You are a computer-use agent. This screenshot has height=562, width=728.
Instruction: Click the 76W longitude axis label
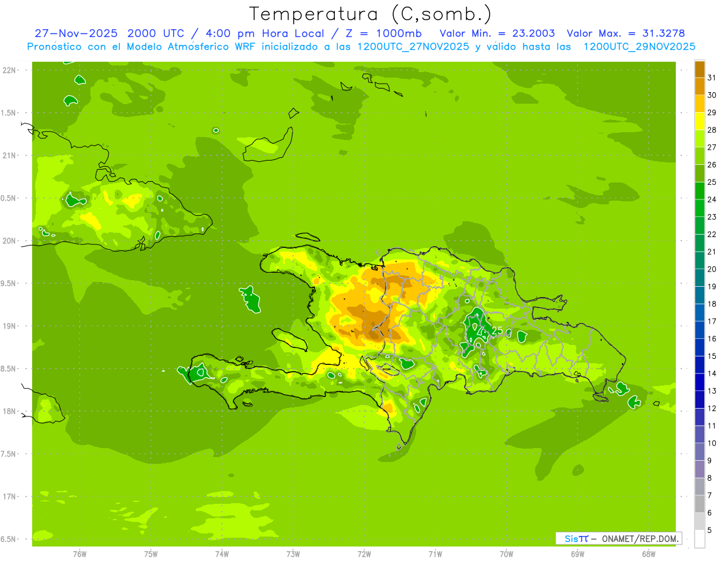tap(79, 554)
